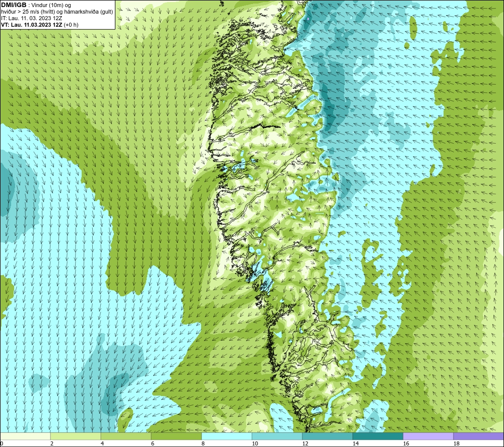Click the legend label '0'
Viewport: 504px width, 447px height.
(x=2, y=443)
